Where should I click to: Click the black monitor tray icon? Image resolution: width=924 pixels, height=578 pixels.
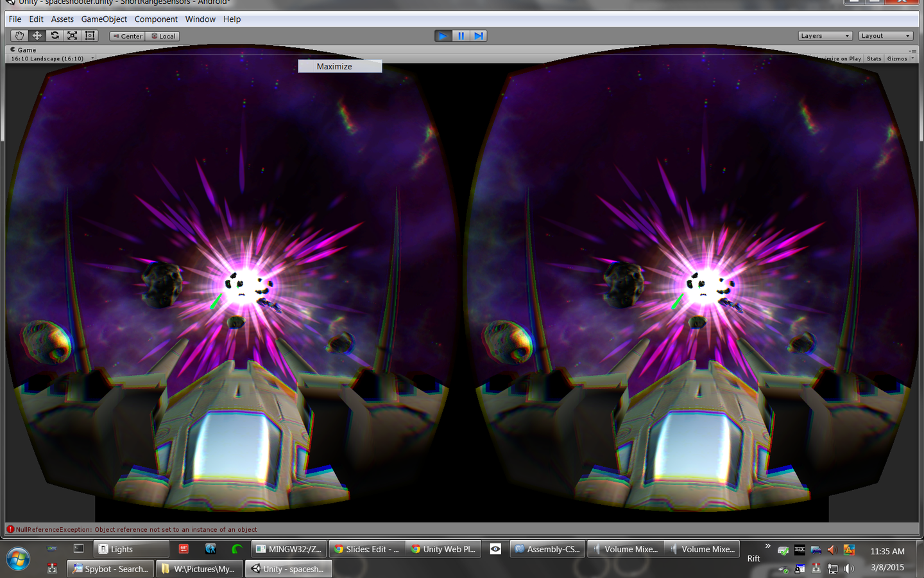(x=800, y=550)
